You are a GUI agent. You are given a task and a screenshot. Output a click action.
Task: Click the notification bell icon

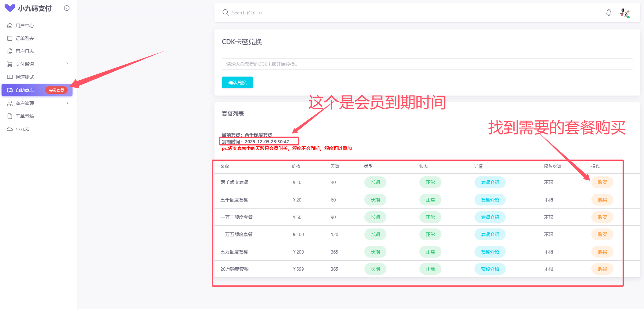(x=609, y=13)
